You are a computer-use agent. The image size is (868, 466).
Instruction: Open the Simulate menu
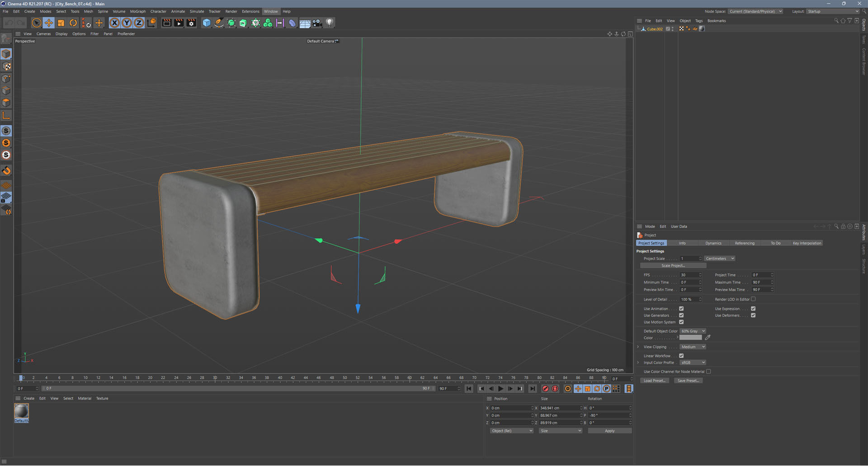(x=197, y=11)
